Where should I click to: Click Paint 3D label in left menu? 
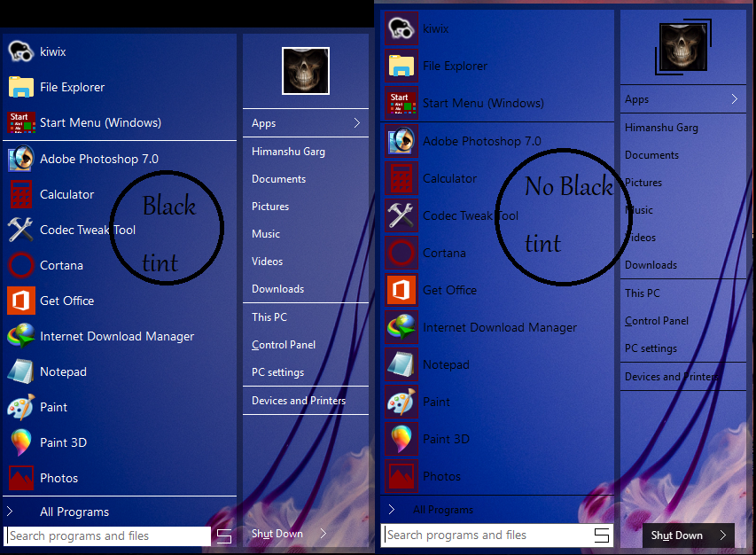[63, 442]
